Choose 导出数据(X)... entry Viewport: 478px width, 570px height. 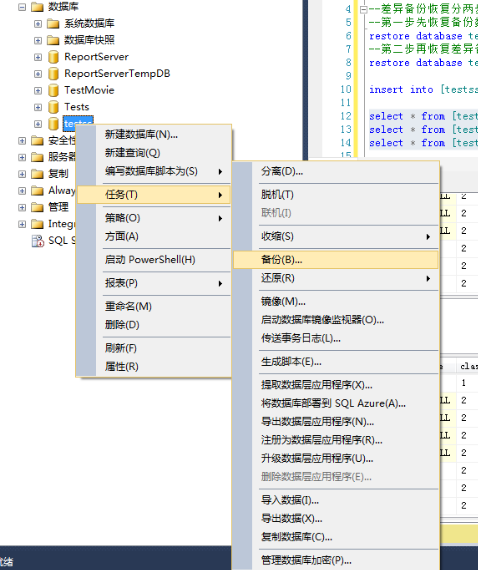[336, 519]
